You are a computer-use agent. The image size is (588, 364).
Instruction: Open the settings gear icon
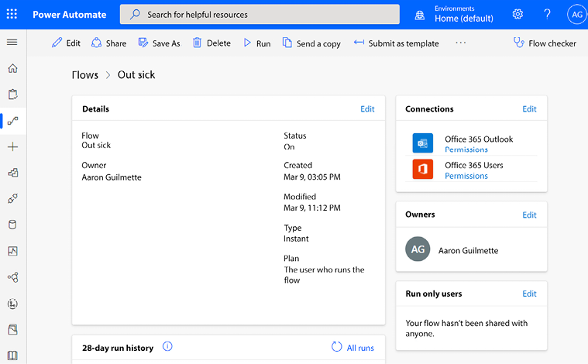coord(518,14)
